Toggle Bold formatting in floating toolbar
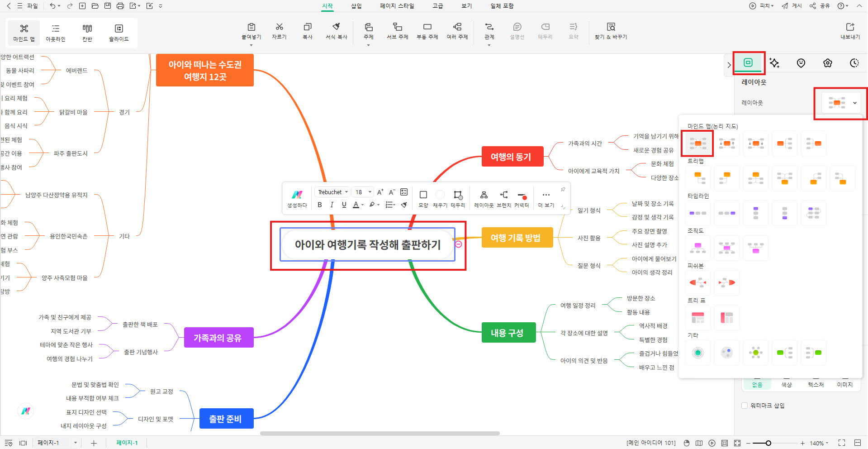Screen dimensions: 868x449 click(x=320, y=205)
